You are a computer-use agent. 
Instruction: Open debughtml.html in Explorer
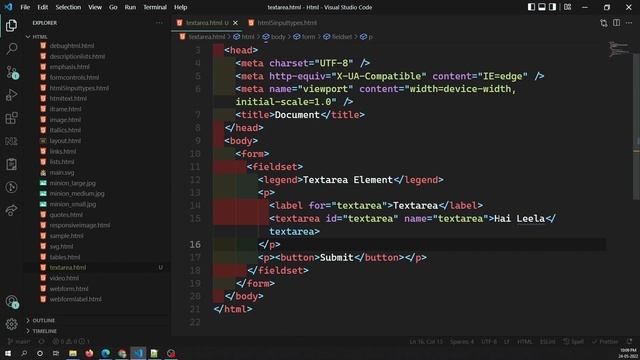pos(72,46)
